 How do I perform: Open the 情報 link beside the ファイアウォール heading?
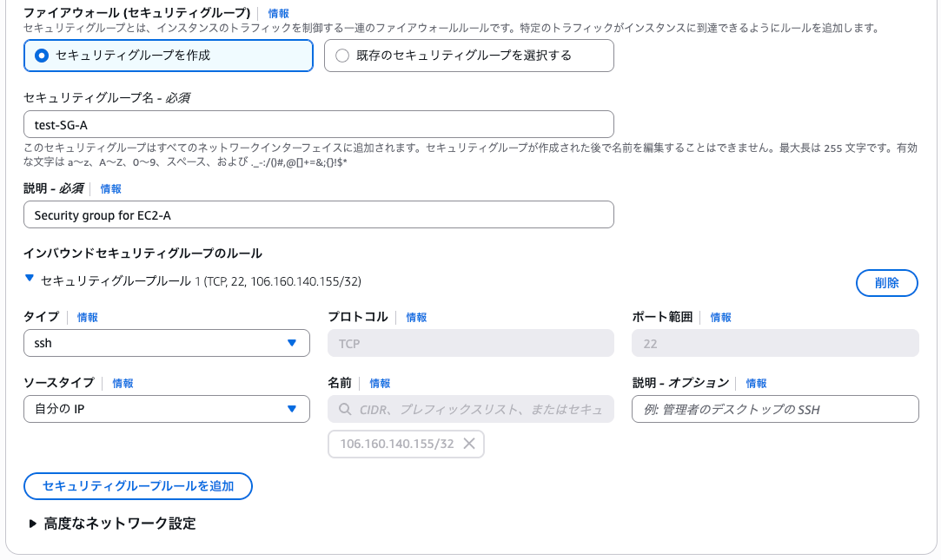pos(278,13)
